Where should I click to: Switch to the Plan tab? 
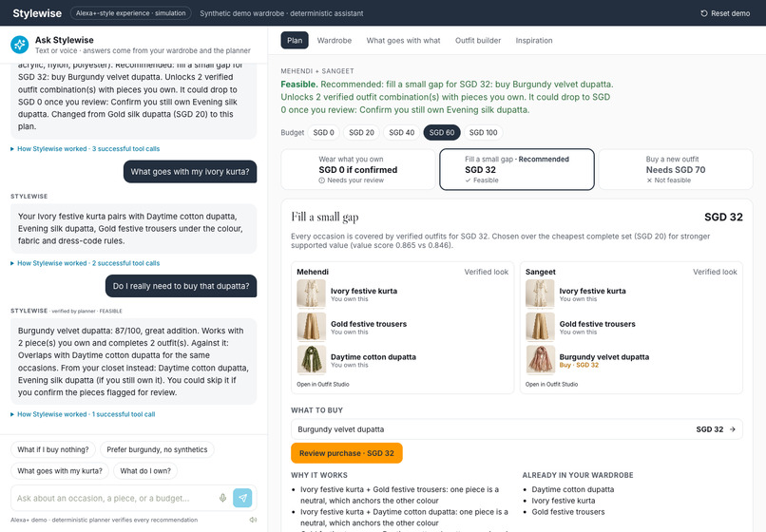tap(295, 41)
